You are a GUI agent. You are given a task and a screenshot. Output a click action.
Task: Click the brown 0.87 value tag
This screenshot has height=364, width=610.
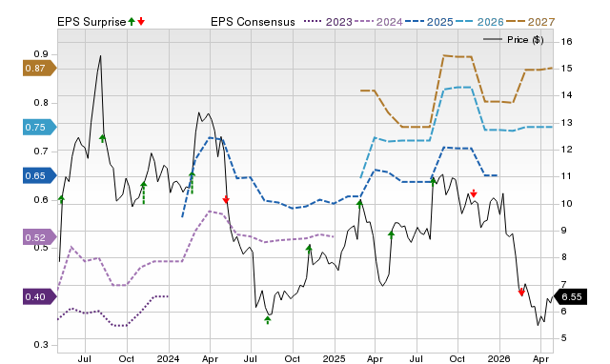click(x=39, y=69)
